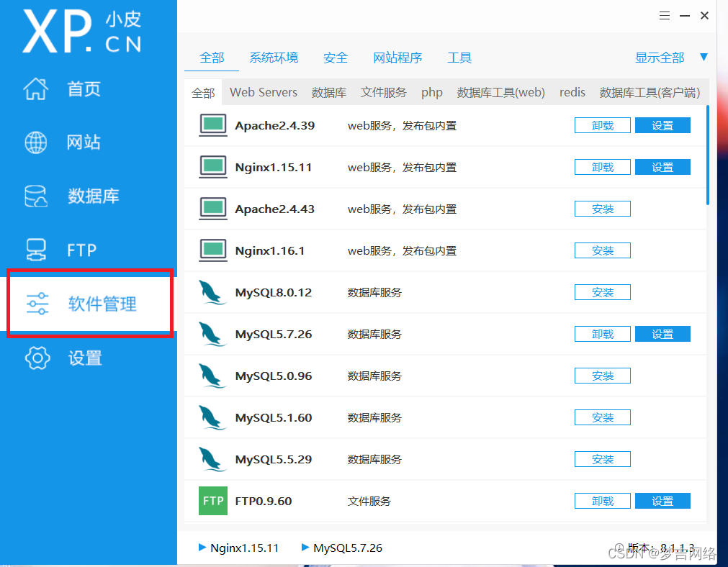Click the software list vertical scrollbar
The height and width of the screenshot is (567, 728).
click(x=708, y=155)
